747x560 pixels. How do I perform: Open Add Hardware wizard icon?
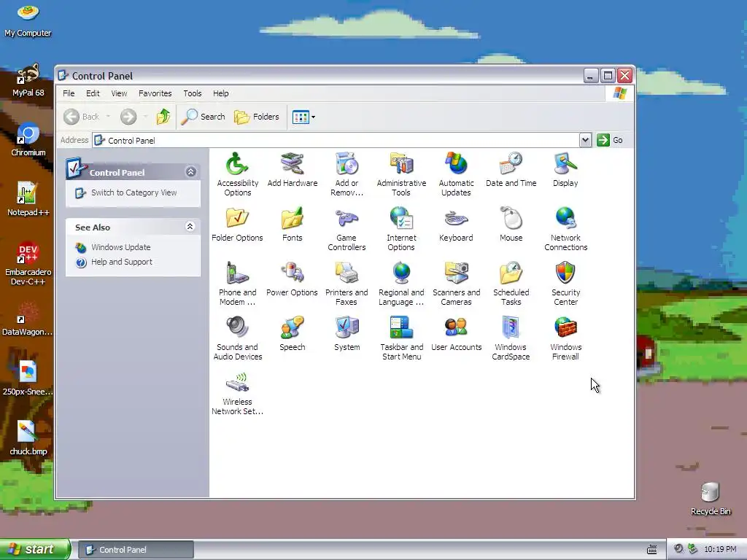pyautogui.click(x=292, y=164)
